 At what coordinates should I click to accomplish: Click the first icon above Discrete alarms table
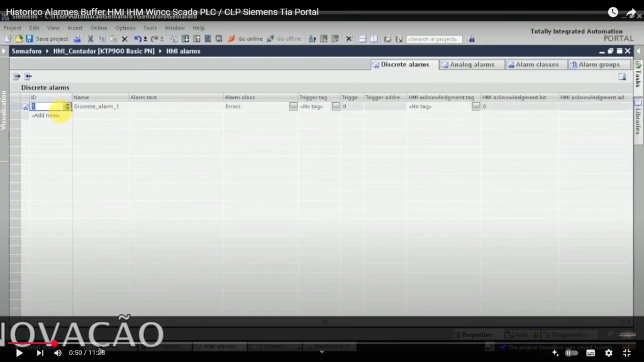click(x=16, y=76)
